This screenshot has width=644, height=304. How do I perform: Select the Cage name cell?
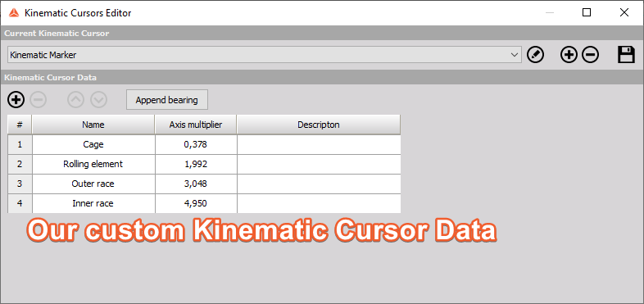point(93,144)
